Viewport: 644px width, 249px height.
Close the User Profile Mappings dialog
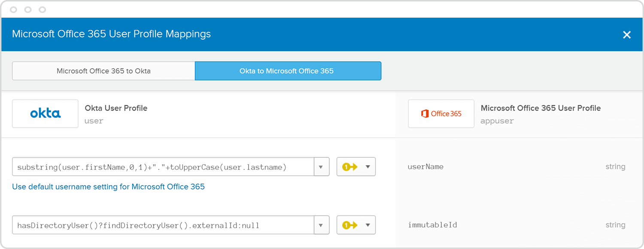tap(627, 34)
